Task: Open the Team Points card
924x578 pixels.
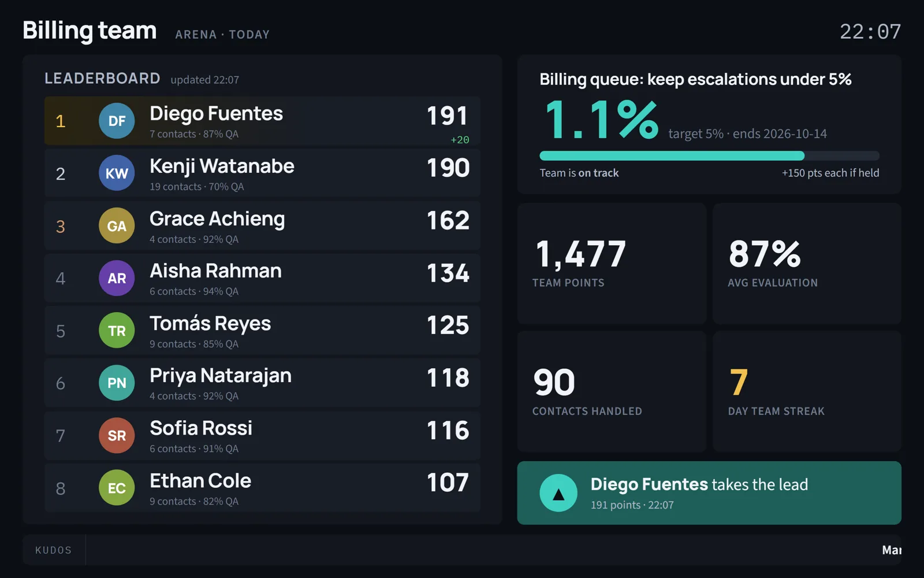Action: [x=612, y=263]
